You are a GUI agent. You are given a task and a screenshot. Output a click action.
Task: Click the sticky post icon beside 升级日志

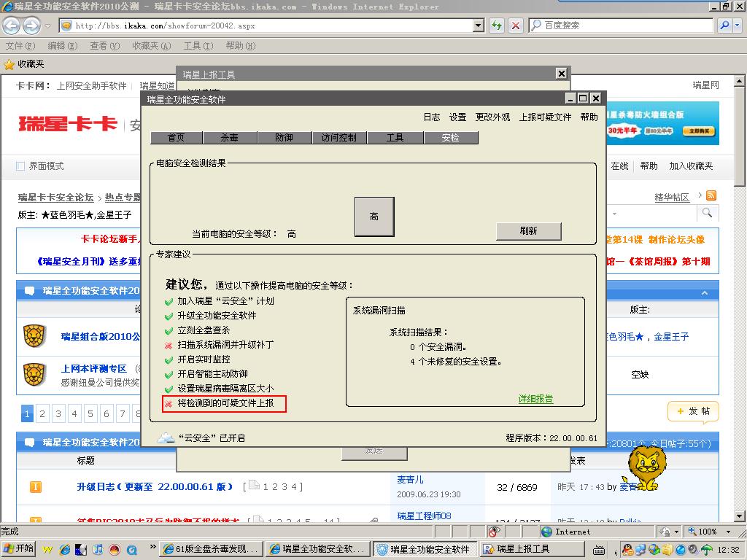tap(35, 486)
